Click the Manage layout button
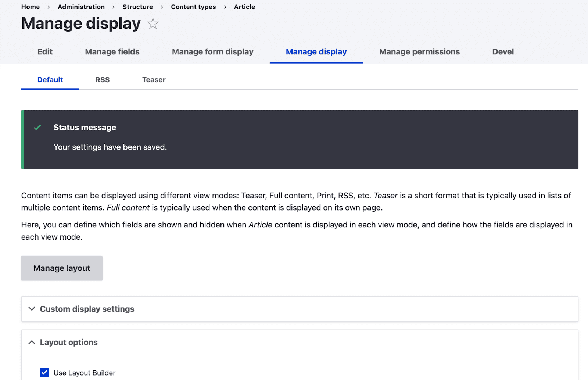 click(x=62, y=268)
